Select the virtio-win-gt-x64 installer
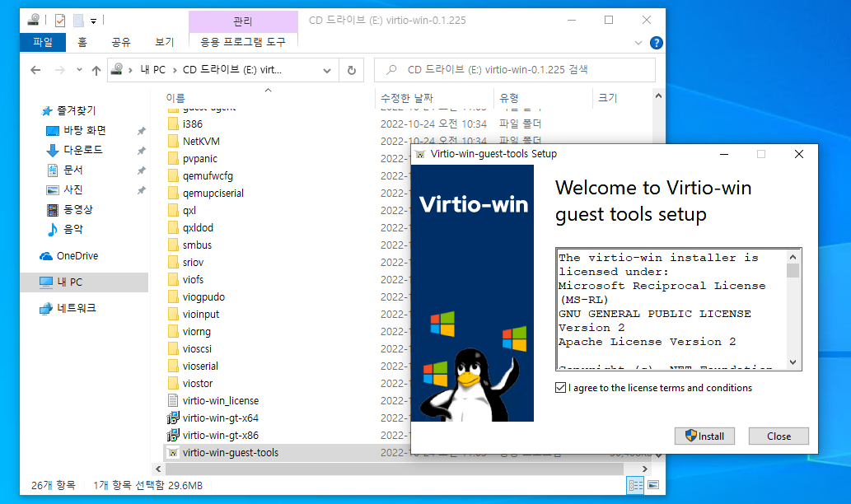 coord(220,418)
